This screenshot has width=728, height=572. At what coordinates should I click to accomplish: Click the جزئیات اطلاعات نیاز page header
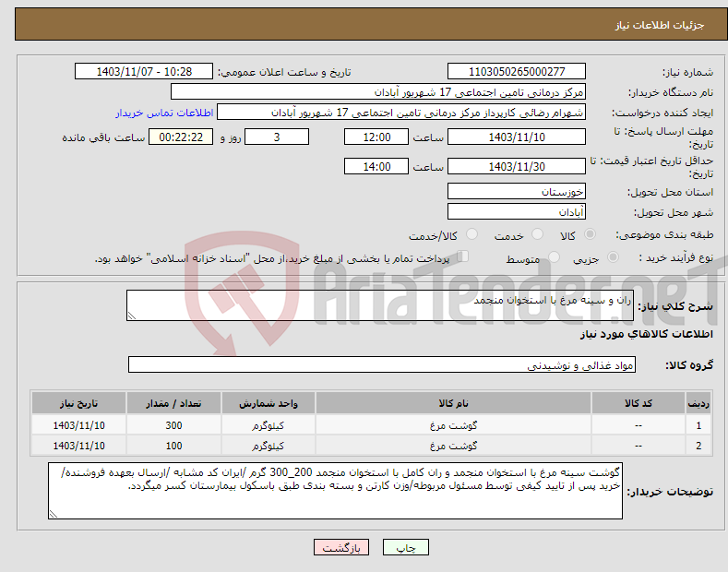(660, 25)
